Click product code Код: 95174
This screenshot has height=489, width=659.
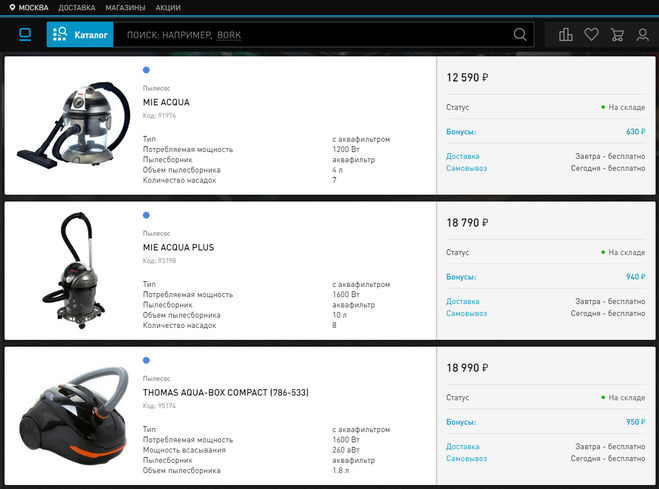pyautogui.click(x=159, y=406)
